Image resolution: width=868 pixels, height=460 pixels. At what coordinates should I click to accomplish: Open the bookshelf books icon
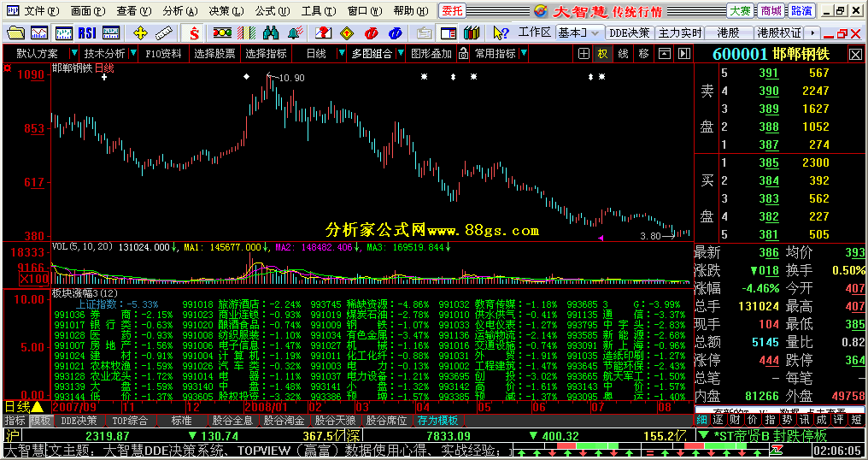(x=471, y=33)
